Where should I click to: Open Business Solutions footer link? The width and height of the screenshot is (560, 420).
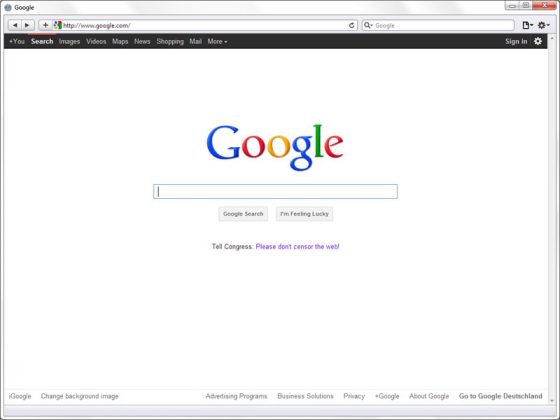[x=305, y=396]
